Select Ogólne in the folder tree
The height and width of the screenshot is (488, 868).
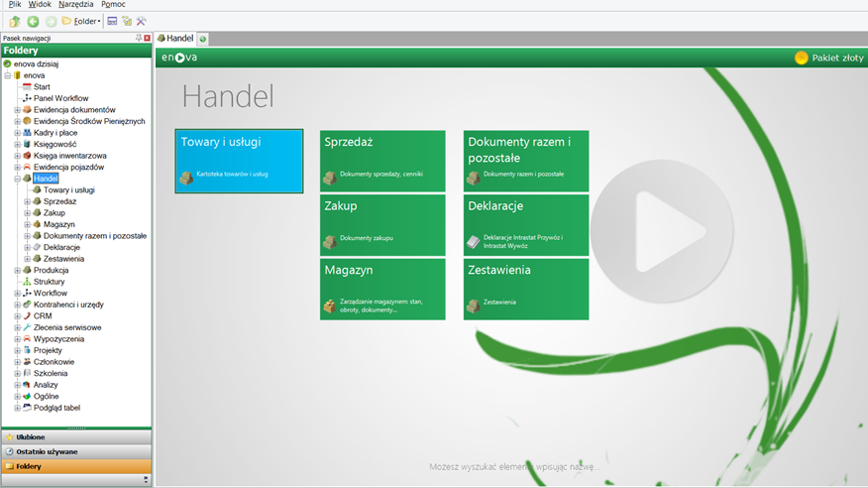tap(46, 396)
